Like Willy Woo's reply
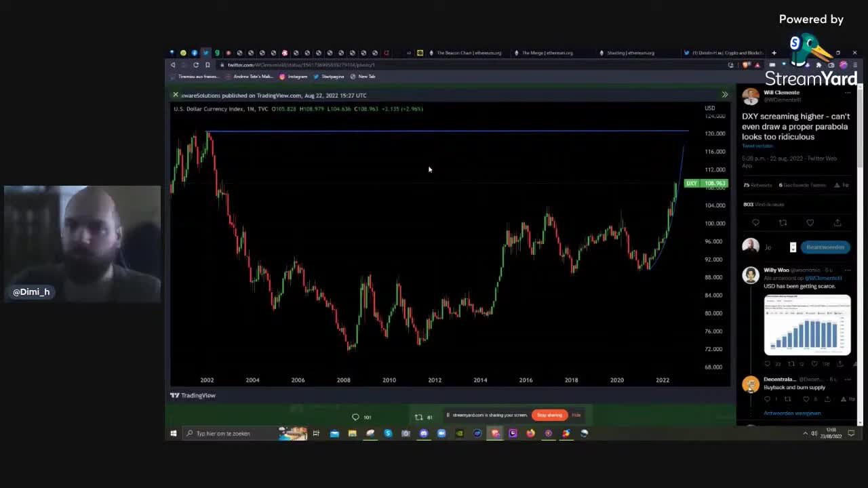This screenshot has width=868, height=488. [x=814, y=364]
